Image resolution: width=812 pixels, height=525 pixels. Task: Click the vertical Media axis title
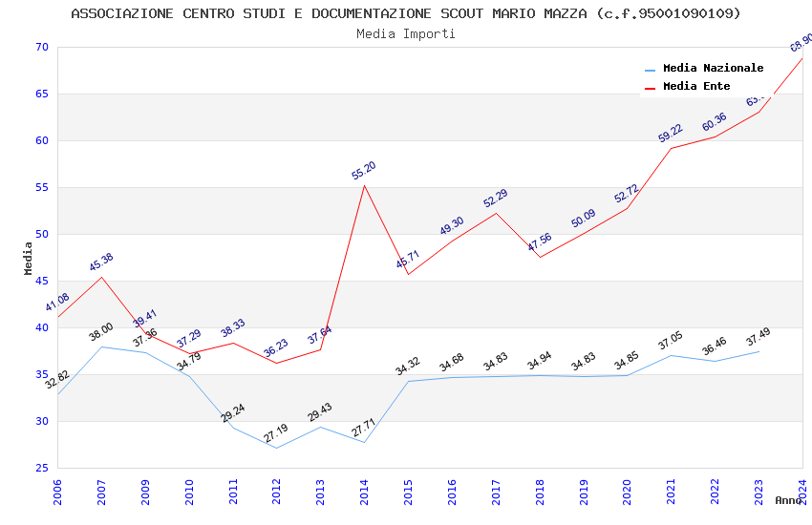[28, 258]
